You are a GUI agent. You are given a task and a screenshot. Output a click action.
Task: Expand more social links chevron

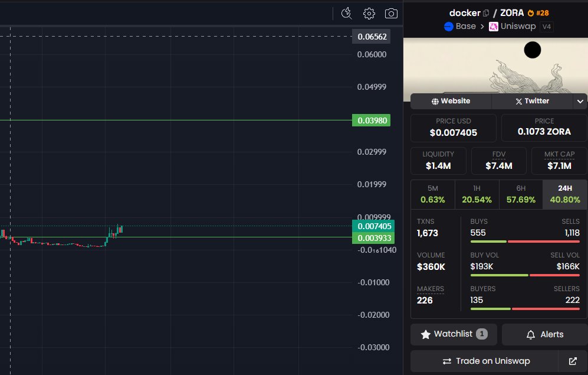[x=580, y=102]
